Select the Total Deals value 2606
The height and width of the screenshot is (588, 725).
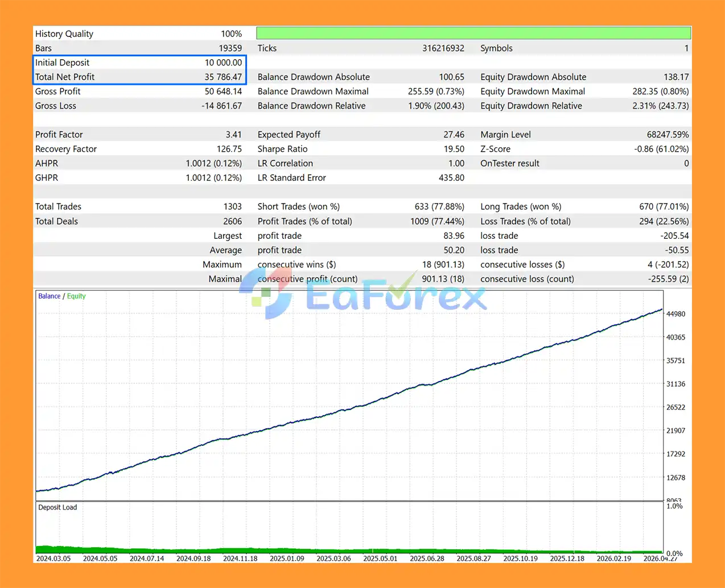click(233, 221)
